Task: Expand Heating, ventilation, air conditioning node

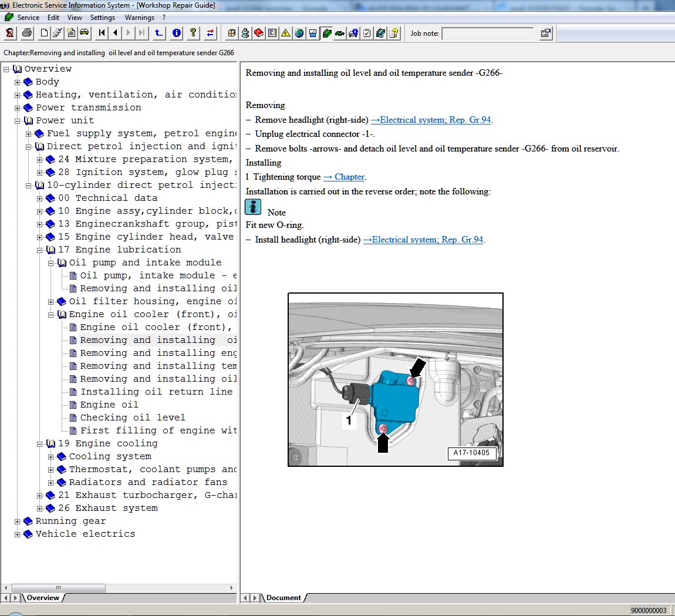Action: click(17, 95)
